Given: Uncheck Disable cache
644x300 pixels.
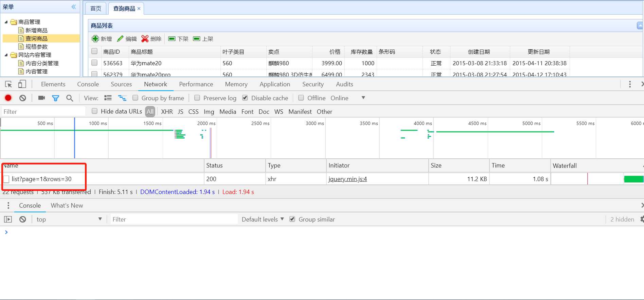Looking at the screenshot, I should point(245,98).
